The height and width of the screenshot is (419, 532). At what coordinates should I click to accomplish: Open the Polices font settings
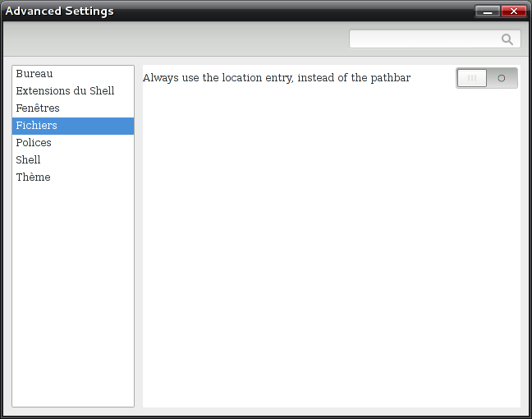pyautogui.click(x=34, y=143)
